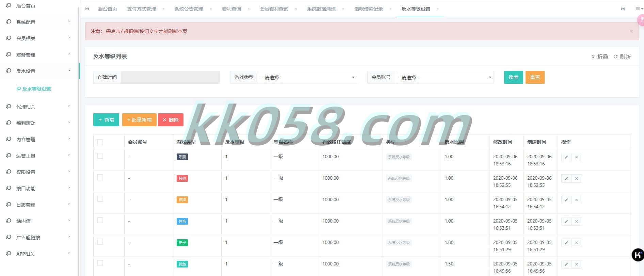Image resolution: width=644 pixels, height=276 pixels.
Task: Expand the 财务管理 sidebar menu
Action: [x=39, y=54]
